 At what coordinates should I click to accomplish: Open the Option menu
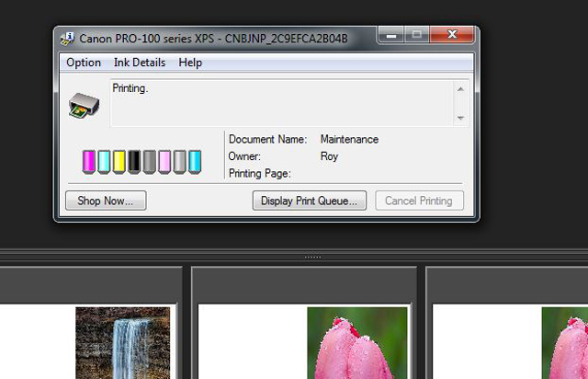tap(84, 63)
